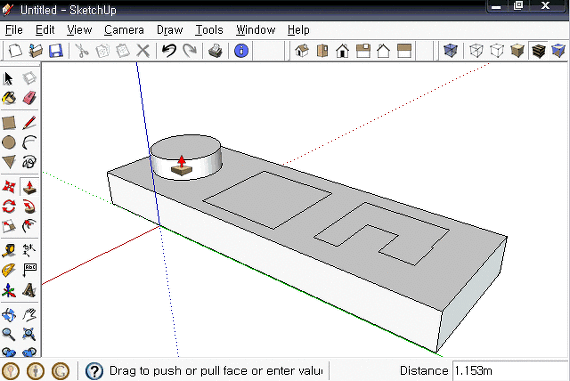Select the Push/Pull tool
Image resolution: width=570 pixels, height=381 pixels.
click(29, 187)
